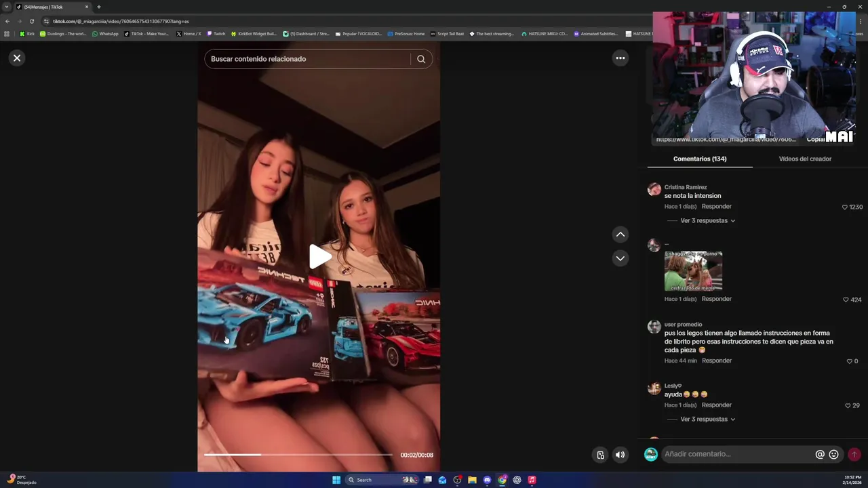Click the commenter profile avatar beside comment box
868x488 pixels.
click(x=650, y=454)
